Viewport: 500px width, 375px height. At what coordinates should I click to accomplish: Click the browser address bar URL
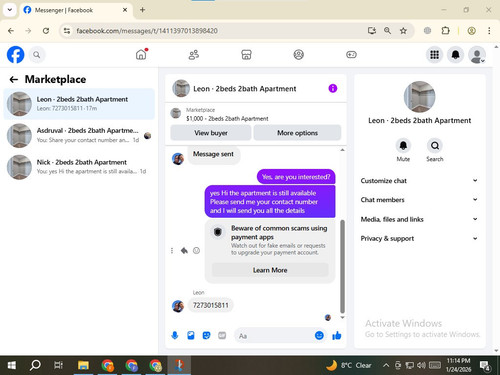147,31
